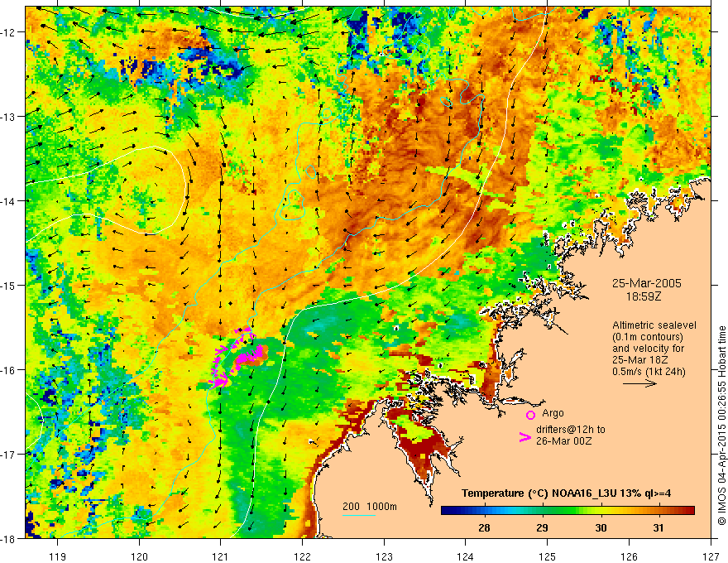
Task: Click the 200 1000m bathymetry label
Action: point(370,507)
